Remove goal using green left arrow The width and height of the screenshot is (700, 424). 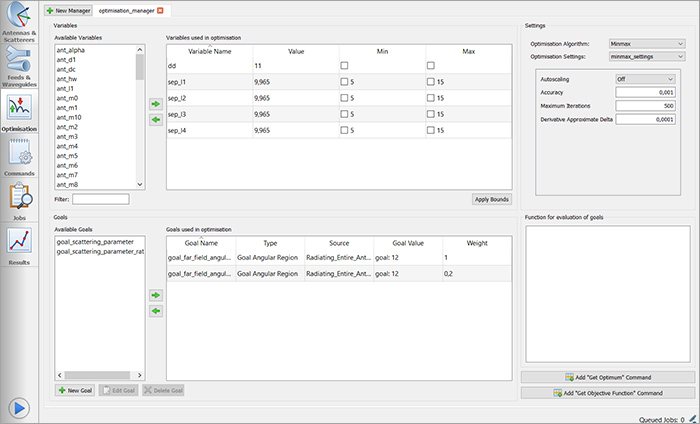click(x=155, y=311)
